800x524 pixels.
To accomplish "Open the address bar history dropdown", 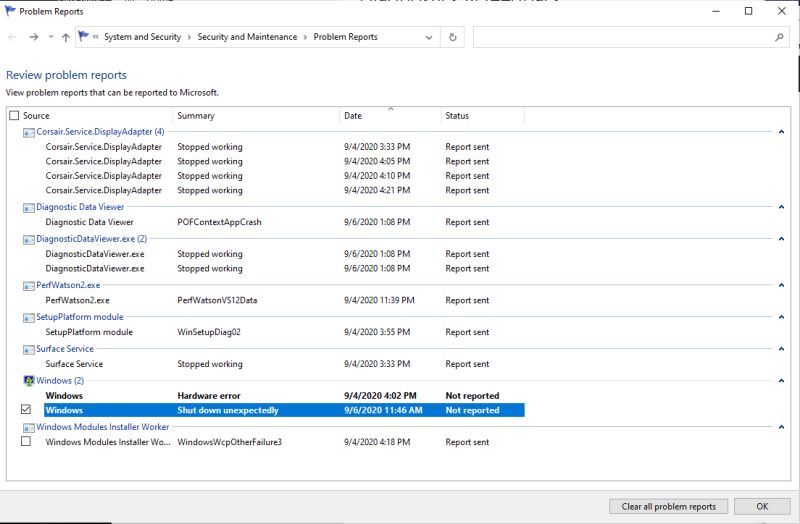I will click(x=429, y=37).
